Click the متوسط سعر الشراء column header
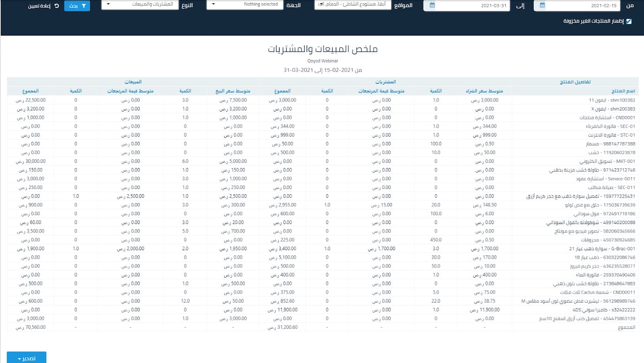This screenshot has width=644, height=363. click(484, 91)
